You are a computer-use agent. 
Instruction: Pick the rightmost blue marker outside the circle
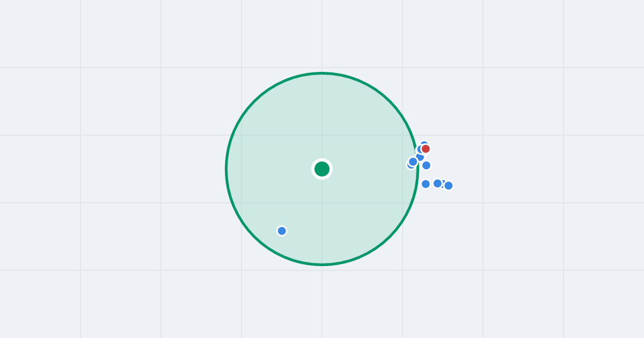[x=449, y=186]
